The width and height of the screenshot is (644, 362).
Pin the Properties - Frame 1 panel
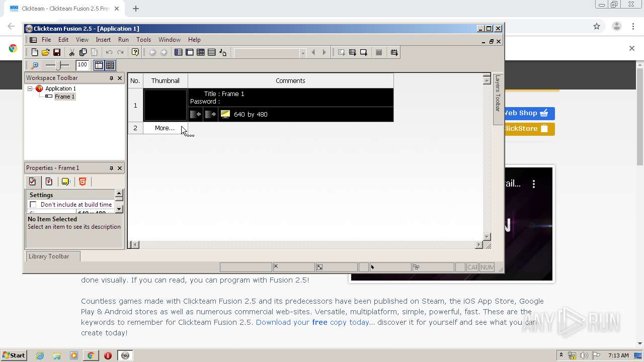coord(111,168)
